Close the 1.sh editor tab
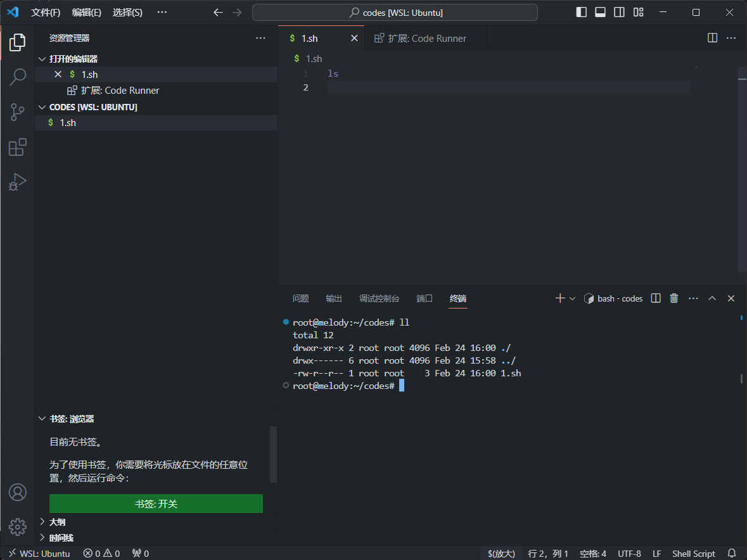Screen dimensions: 747x560 pos(354,38)
